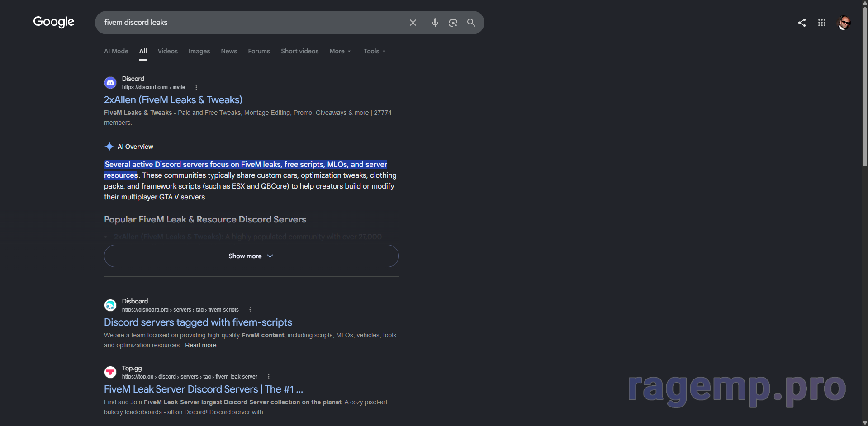
Task: Click the Discord favicon in first result
Action: 110,83
